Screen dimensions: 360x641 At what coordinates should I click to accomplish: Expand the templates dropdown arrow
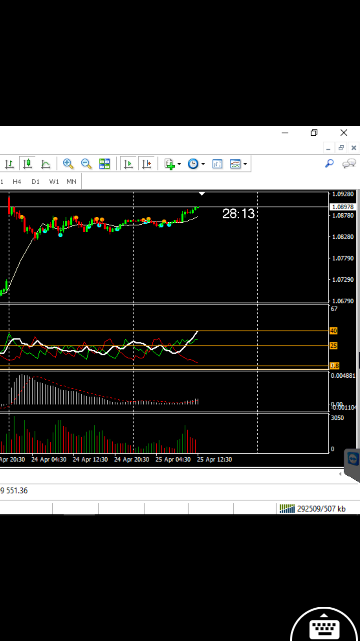click(x=245, y=164)
